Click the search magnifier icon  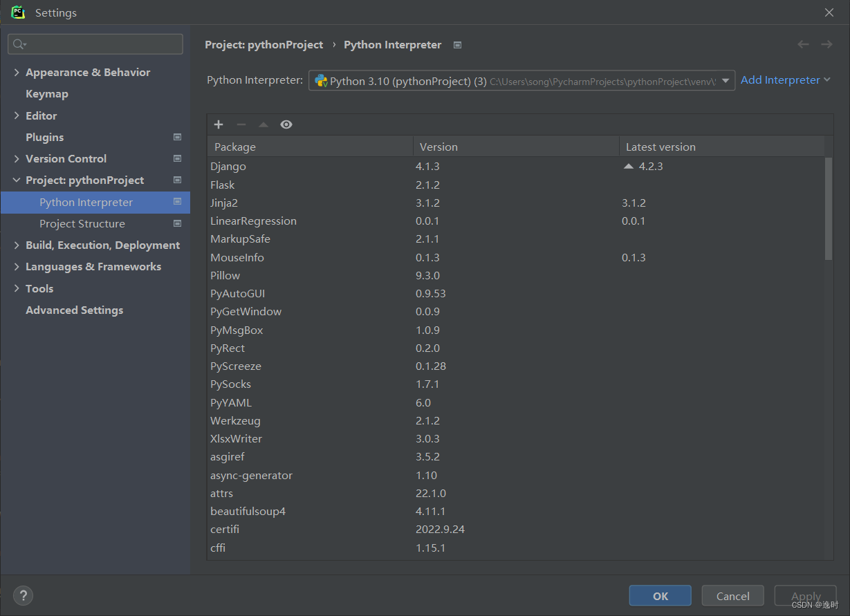(x=19, y=44)
